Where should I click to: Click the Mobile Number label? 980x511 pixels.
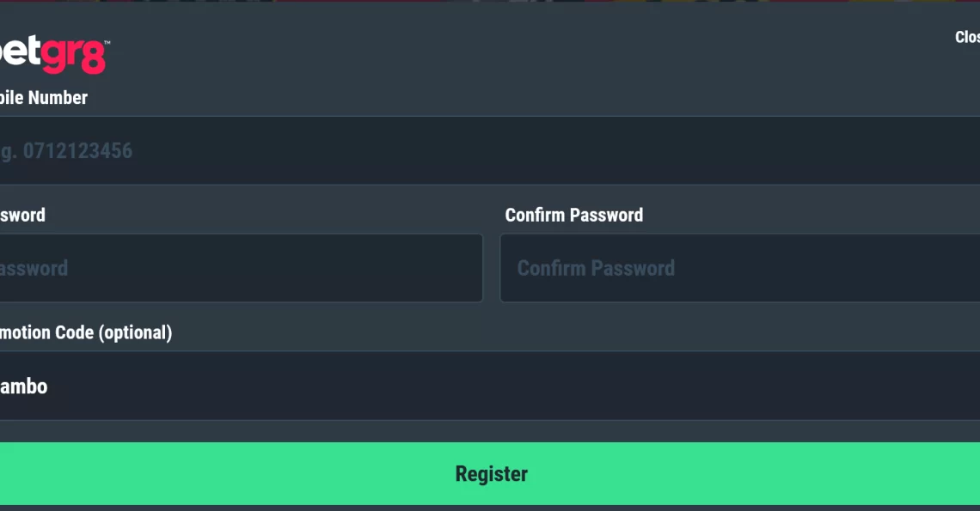pos(44,97)
